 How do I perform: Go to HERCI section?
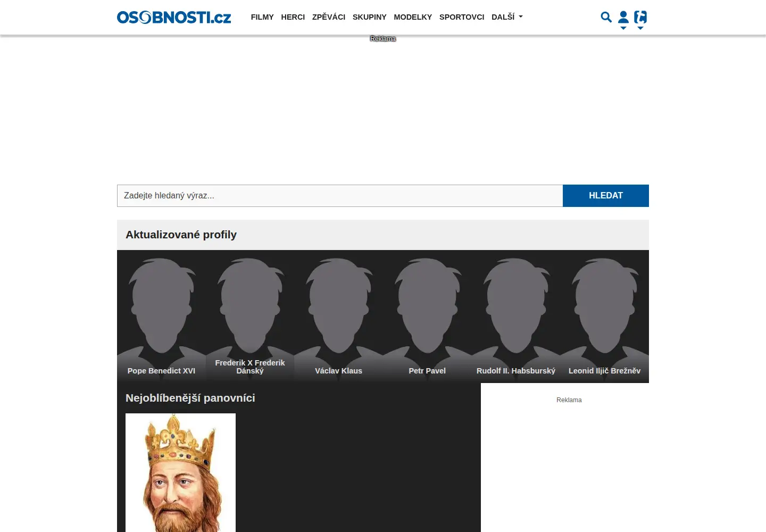pyautogui.click(x=293, y=17)
